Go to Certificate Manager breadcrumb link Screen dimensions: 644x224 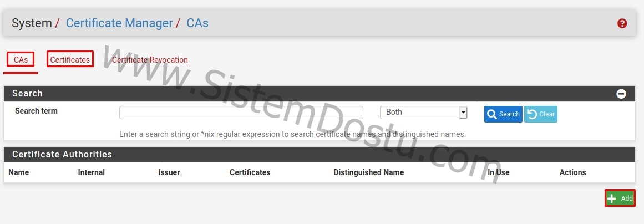coord(119,23)
